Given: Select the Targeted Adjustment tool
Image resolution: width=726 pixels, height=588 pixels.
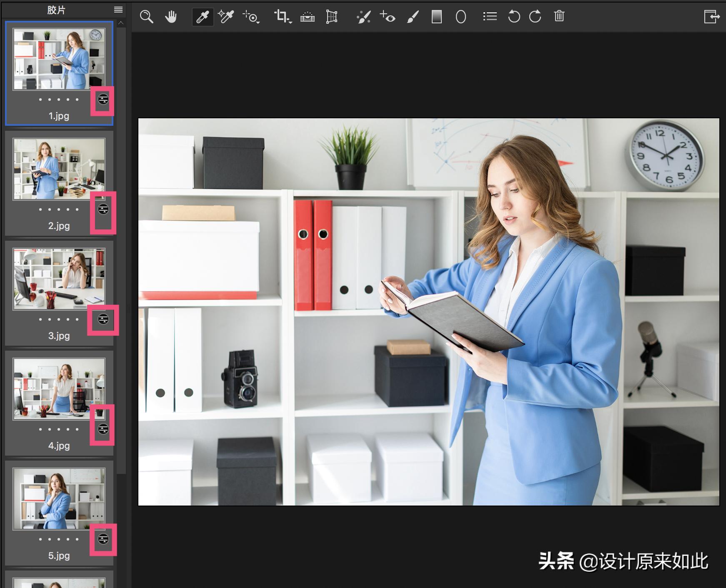Looking at the screenshot, I should coord(251,17).
